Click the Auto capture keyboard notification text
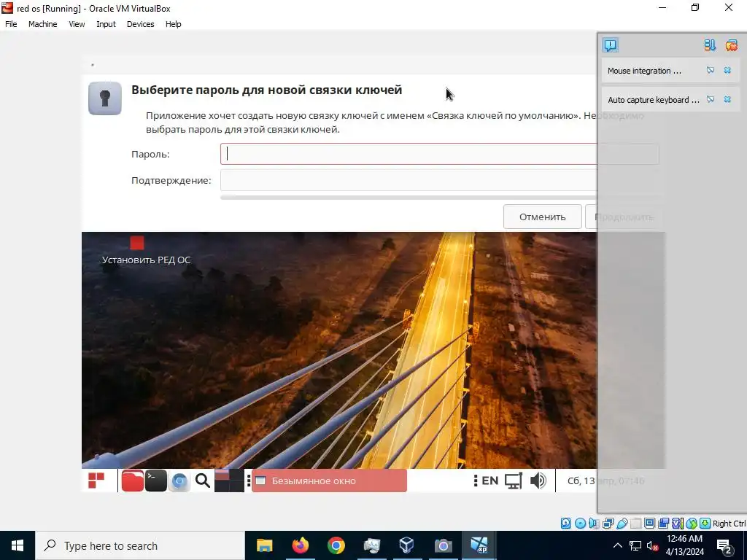 point(653,99)
